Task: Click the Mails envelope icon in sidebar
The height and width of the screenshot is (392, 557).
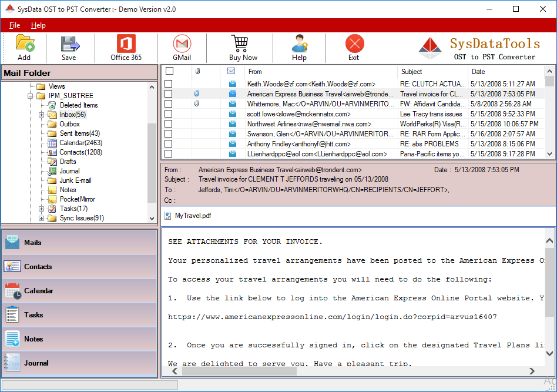Action: click(x=12, y=242)
